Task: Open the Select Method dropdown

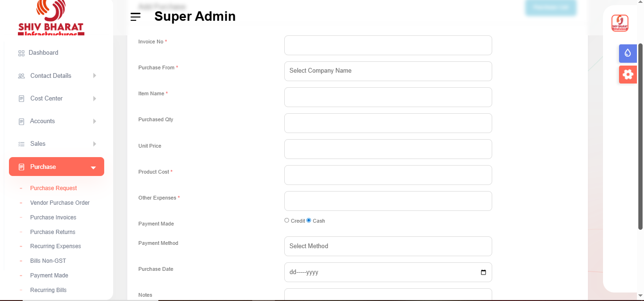Action: click(388, 246)
